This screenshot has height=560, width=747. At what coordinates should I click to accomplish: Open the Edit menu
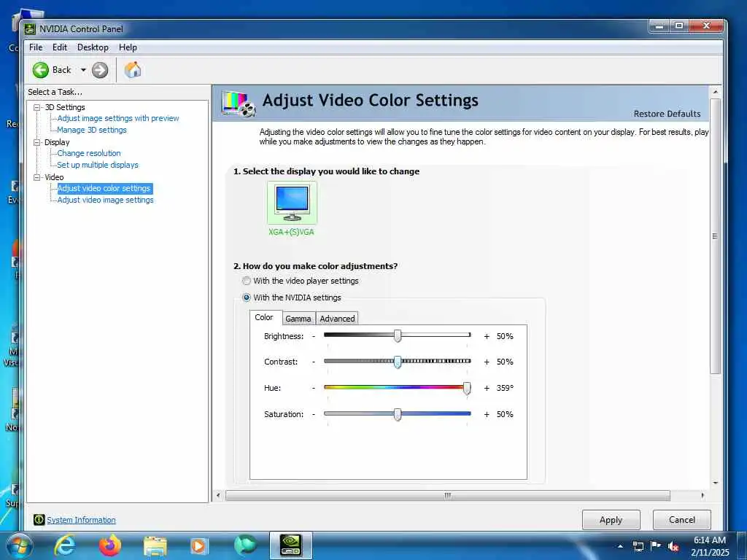click(60, 47)
